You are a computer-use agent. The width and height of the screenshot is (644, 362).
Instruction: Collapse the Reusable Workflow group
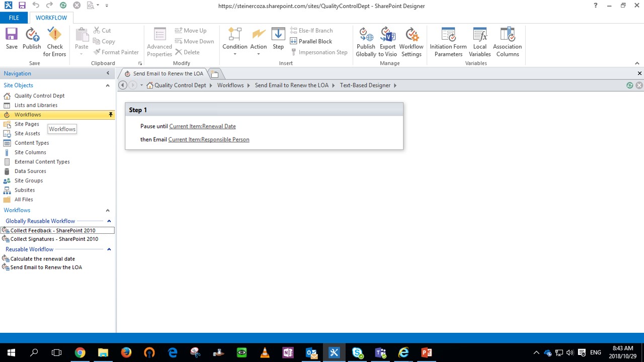coord(109,249)
